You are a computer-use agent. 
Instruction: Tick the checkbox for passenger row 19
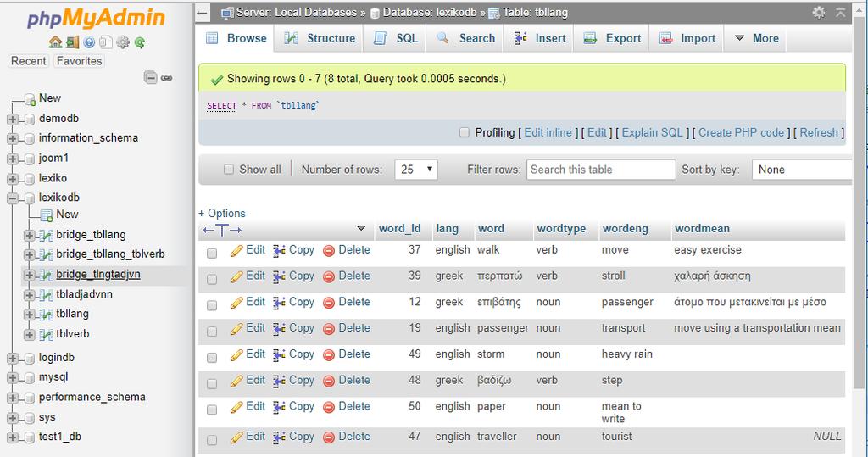tap(212, 332)
